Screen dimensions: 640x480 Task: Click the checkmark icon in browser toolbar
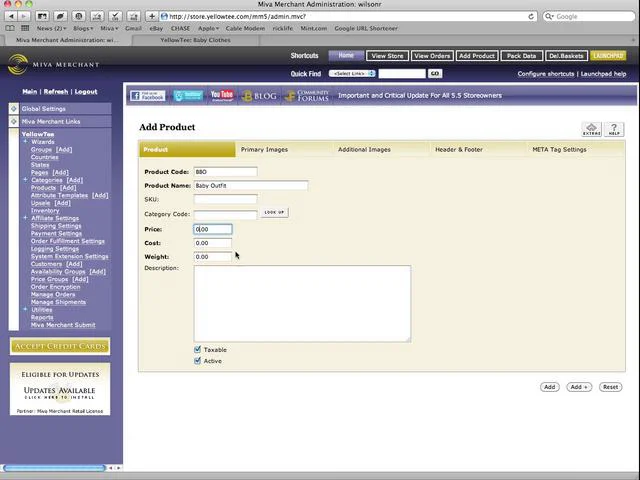[x=115, y=16]
